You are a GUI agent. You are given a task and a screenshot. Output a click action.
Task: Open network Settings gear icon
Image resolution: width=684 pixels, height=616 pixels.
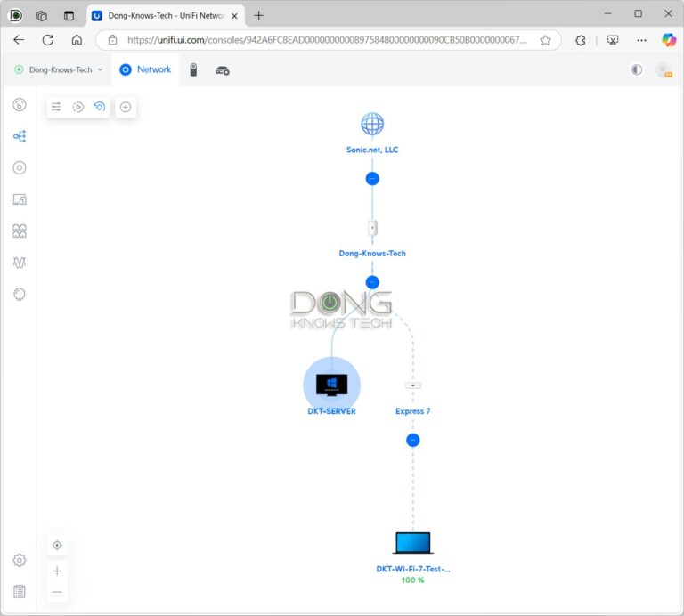point(20,560)
